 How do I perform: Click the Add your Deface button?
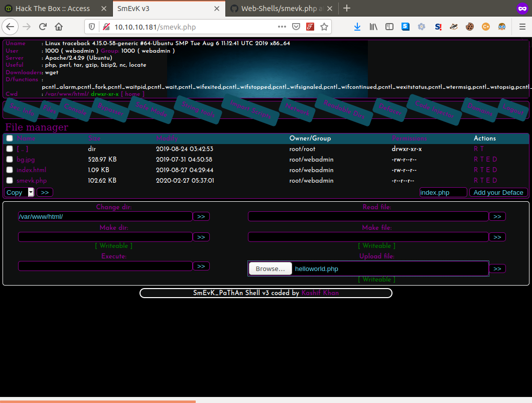[x=498, y=192]
